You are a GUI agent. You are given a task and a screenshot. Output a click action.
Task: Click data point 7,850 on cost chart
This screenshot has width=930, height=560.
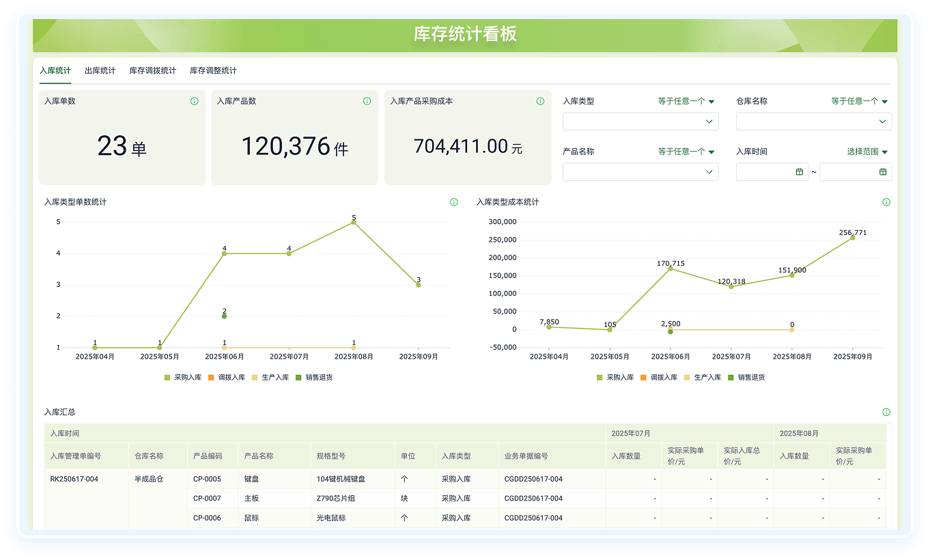(x=548, y=326)
